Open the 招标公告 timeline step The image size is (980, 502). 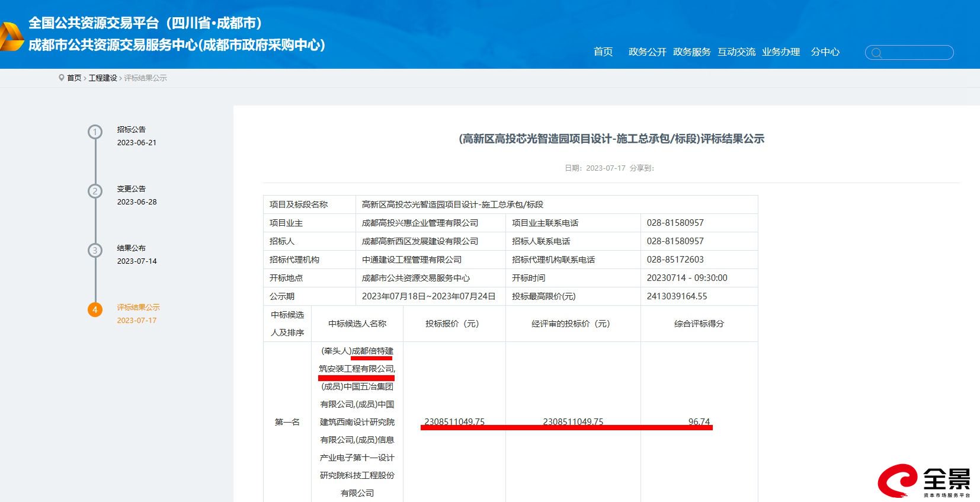click(131, 129)
